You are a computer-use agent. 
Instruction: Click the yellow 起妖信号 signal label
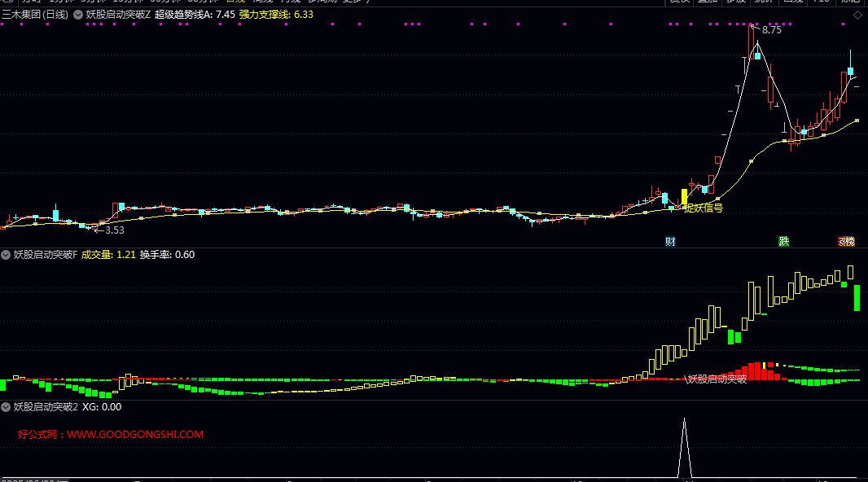[x=704, y=208]
